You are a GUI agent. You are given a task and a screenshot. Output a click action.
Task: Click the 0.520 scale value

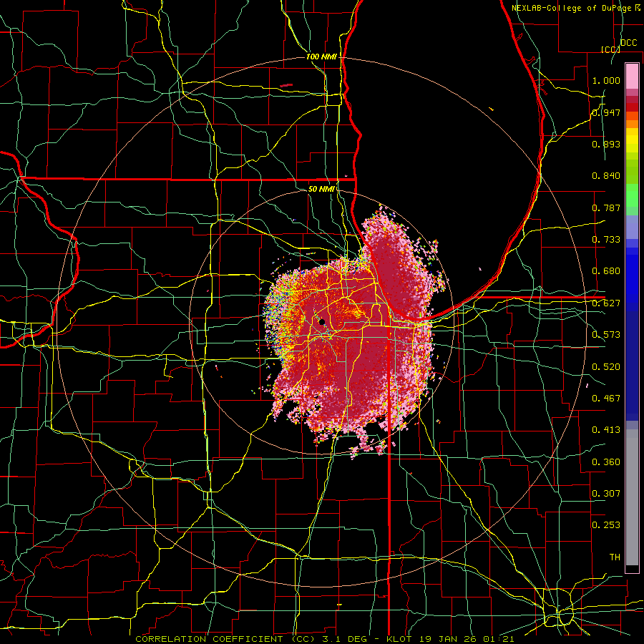point(606,366)
